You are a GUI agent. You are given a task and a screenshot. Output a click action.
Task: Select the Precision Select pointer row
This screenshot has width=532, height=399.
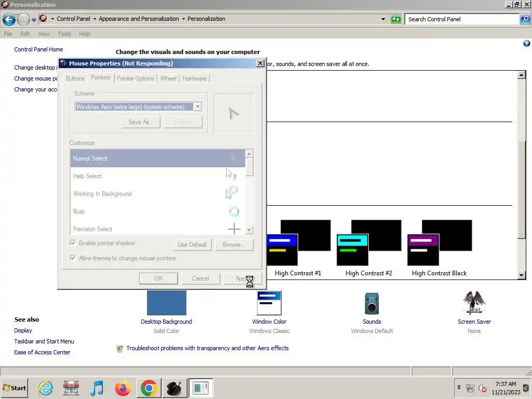tap(157, 228)
